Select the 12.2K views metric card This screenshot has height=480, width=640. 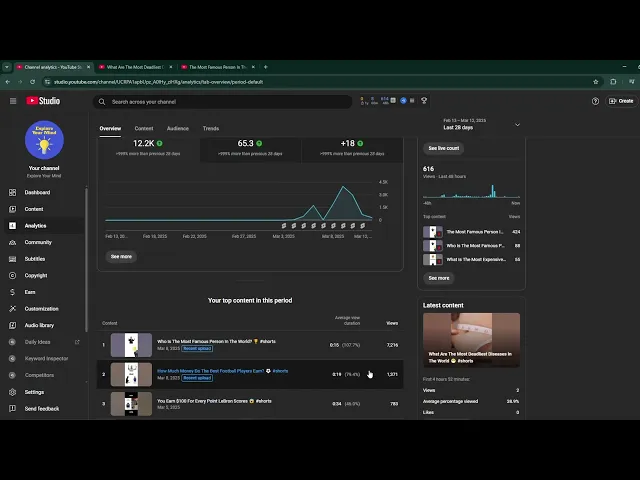click(x=148, y=148)
